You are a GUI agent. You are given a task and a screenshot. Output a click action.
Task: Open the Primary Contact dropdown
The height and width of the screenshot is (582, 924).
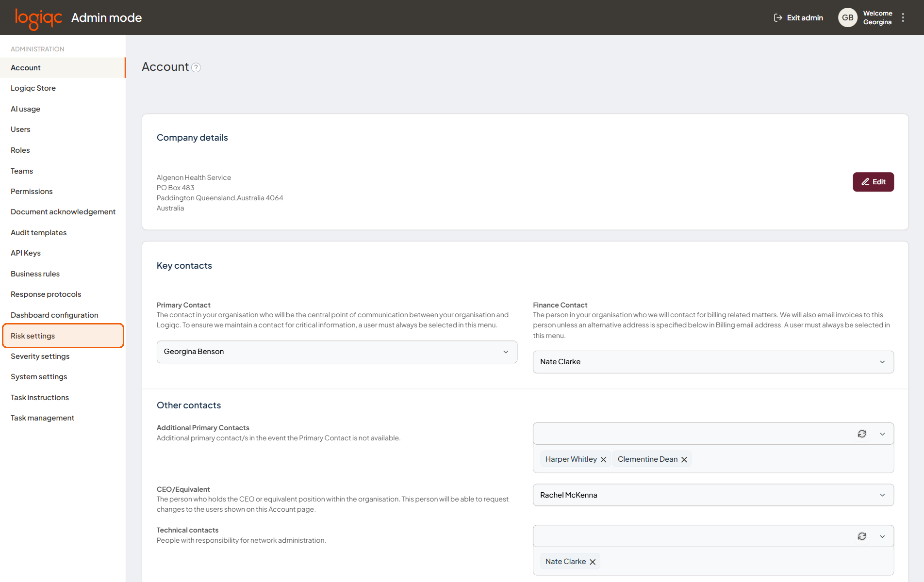tap(337, 352)
